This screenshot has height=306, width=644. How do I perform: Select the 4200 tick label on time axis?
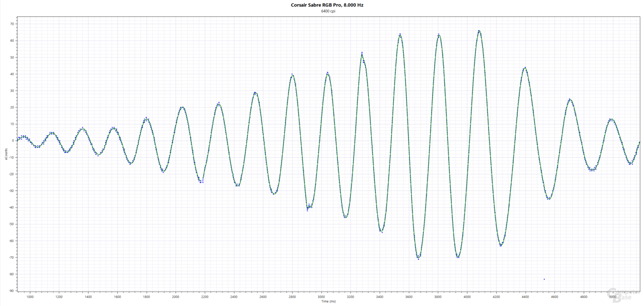(496, 297)
